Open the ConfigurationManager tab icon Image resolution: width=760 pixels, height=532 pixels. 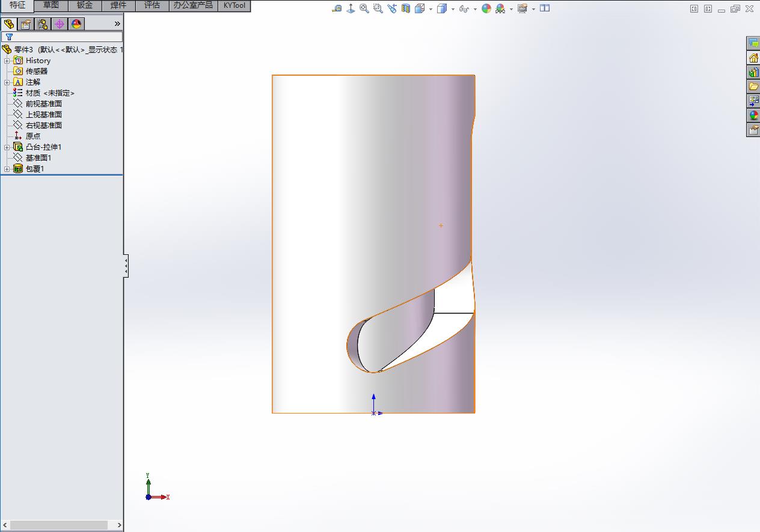pyautogui.click(x=43, y=24)
